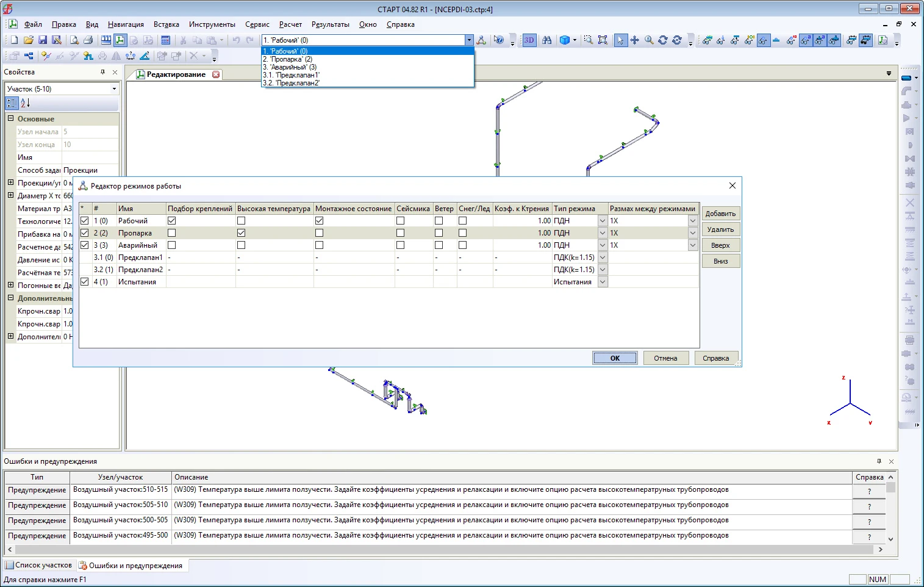
Task: Open the Участок (5-10) properties dropdown
Action: point(114,89)
